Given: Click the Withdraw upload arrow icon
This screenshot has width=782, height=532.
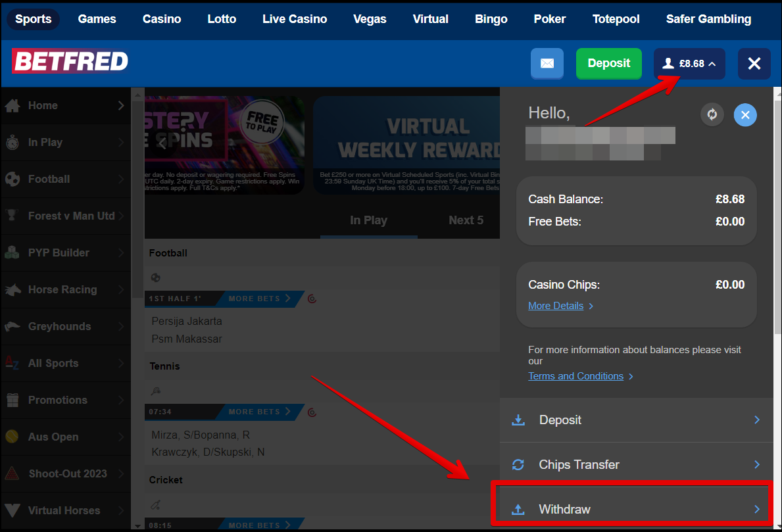Looking at the screenshot, I should coord(518,509).
